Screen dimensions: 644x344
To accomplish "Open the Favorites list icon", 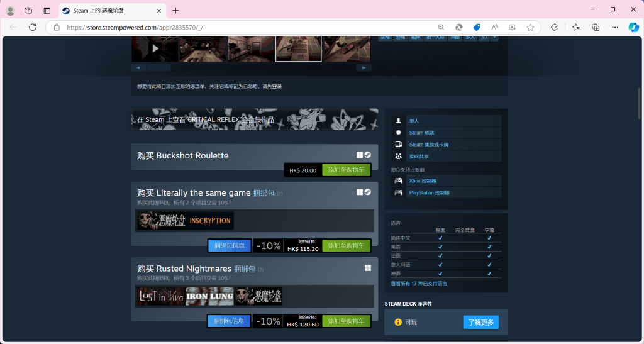I will coord(576,28).
